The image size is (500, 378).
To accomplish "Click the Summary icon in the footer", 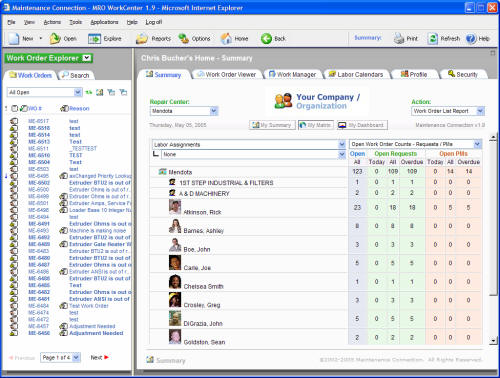I will coord(150,360).
